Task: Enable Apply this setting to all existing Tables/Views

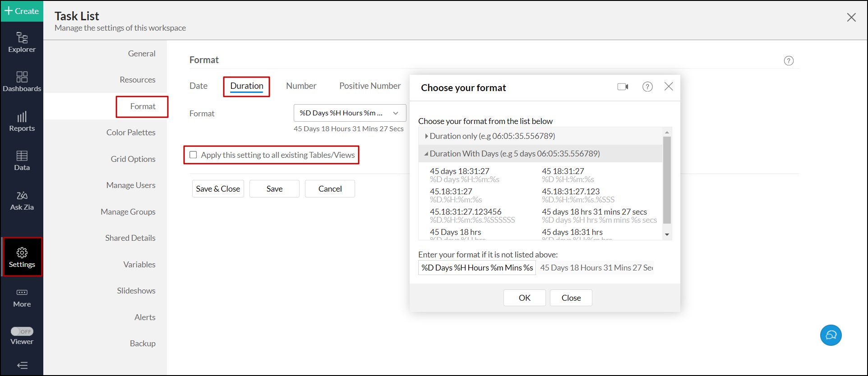Action: pyautogui.click(x=194, y=155)
